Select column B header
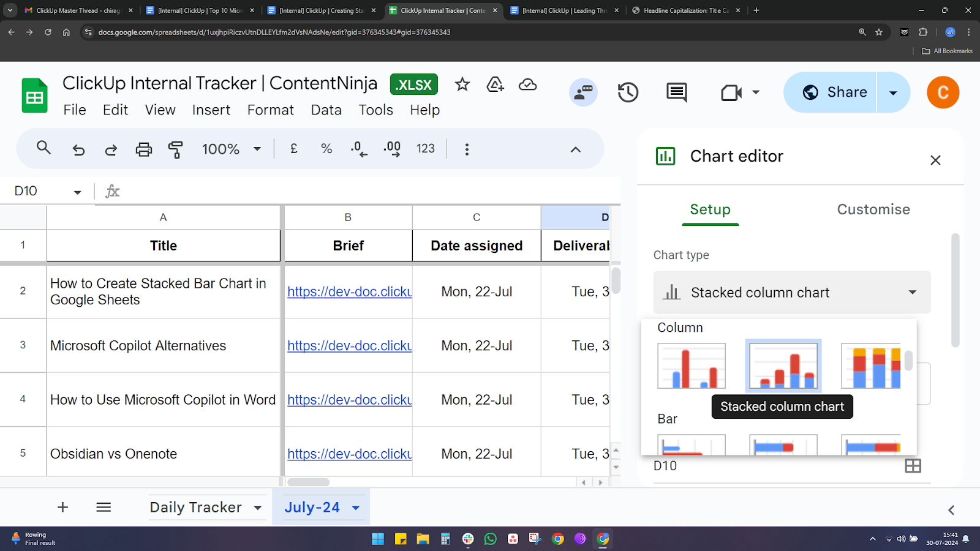Screen dimensions: 980x551 (x=348, y=217)
